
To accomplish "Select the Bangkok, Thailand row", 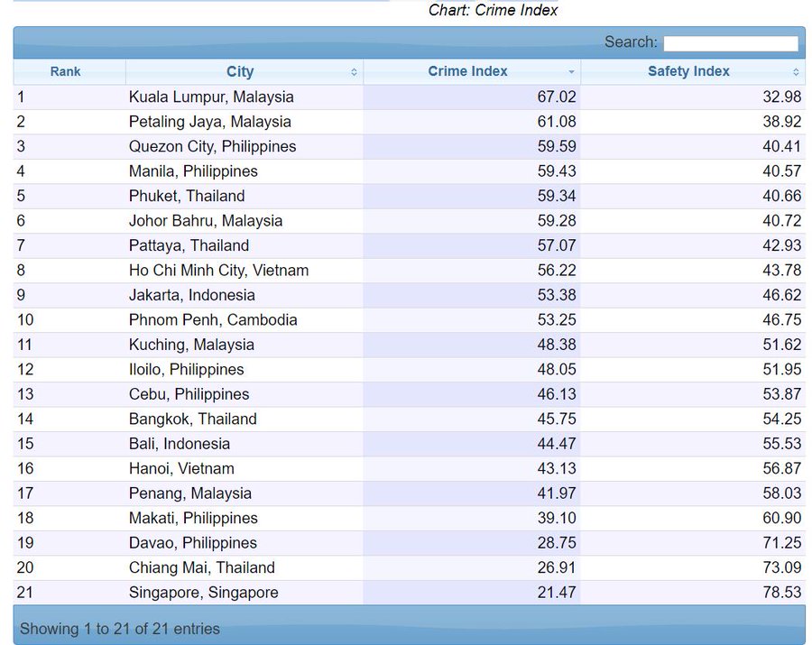I will 192,419.
